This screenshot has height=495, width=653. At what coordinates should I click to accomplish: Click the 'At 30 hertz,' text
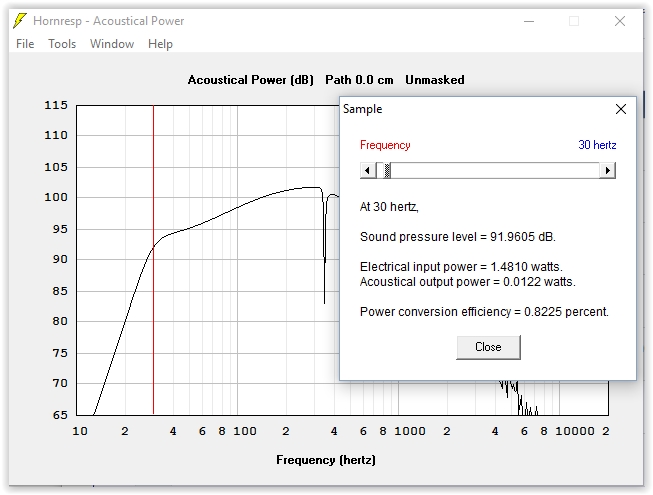pyautogui.click(x=389, y=207)
